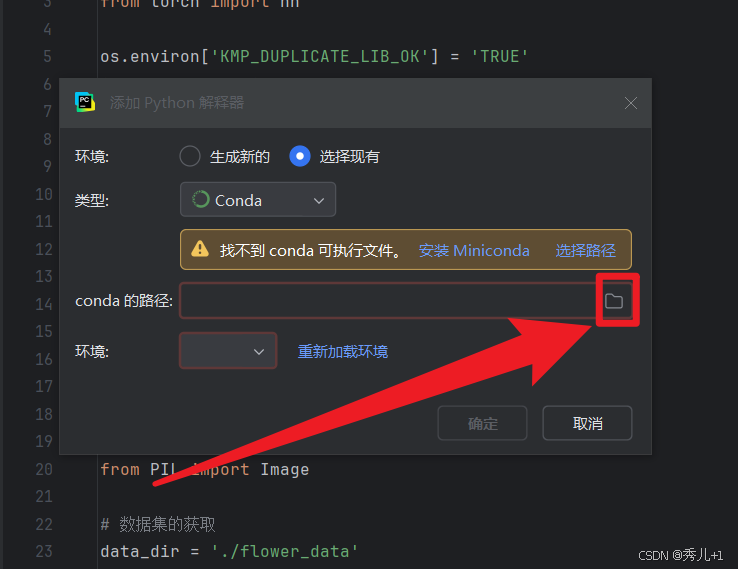Click line number 22 in gutter
738x569 pixels.
coord(44,524)
